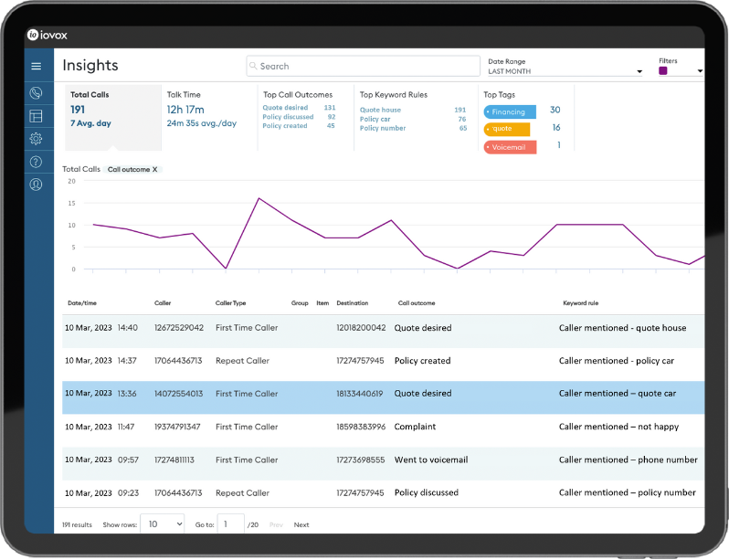The width and height of the screenshot is (729, 560).
Task: Open the Filters dropdown arrow
Action: tap(700, 71)
